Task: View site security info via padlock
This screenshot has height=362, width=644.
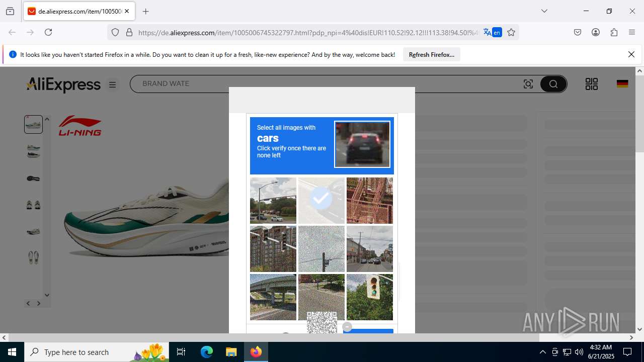Action: (129, 32)
